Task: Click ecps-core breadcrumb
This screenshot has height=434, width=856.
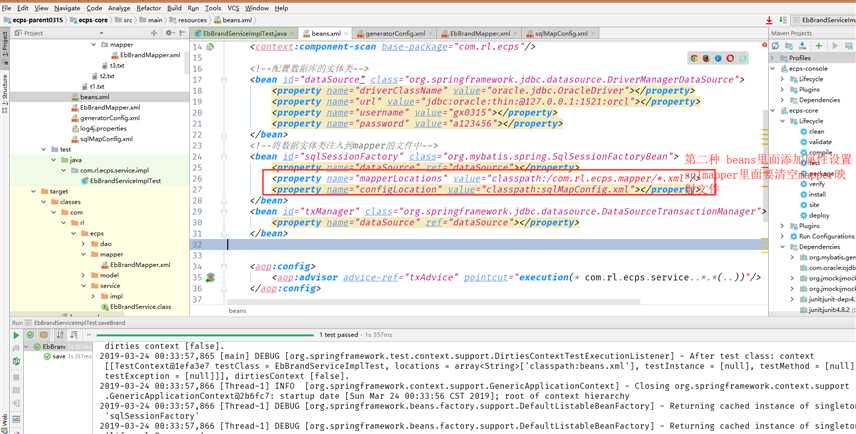Action: tap(88, 20)
